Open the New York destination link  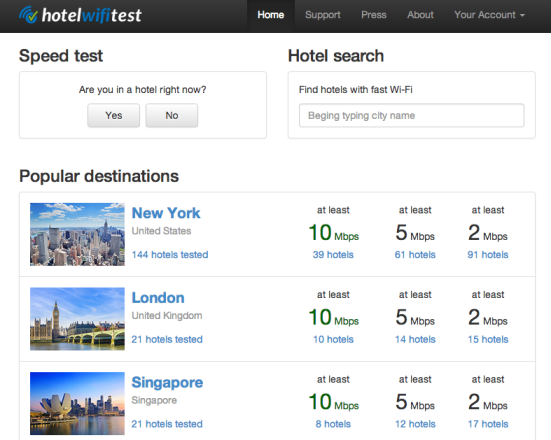pyautogui.click(x=166, y=213)
